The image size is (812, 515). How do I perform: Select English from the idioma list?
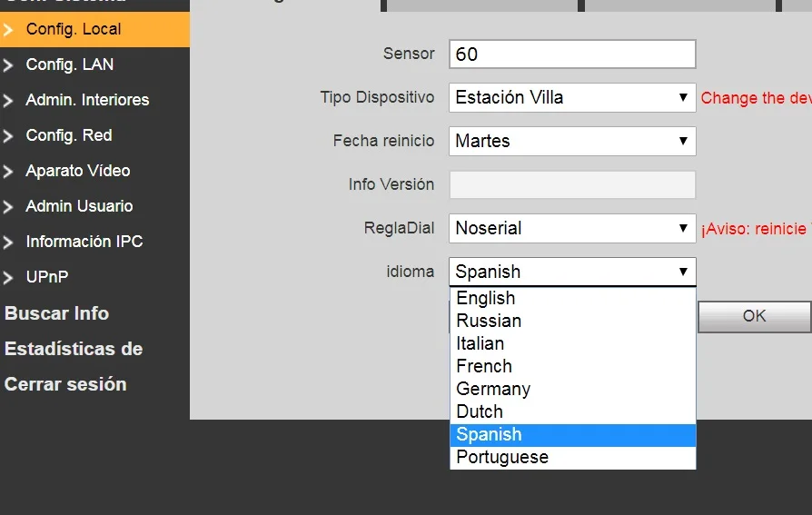486,298
